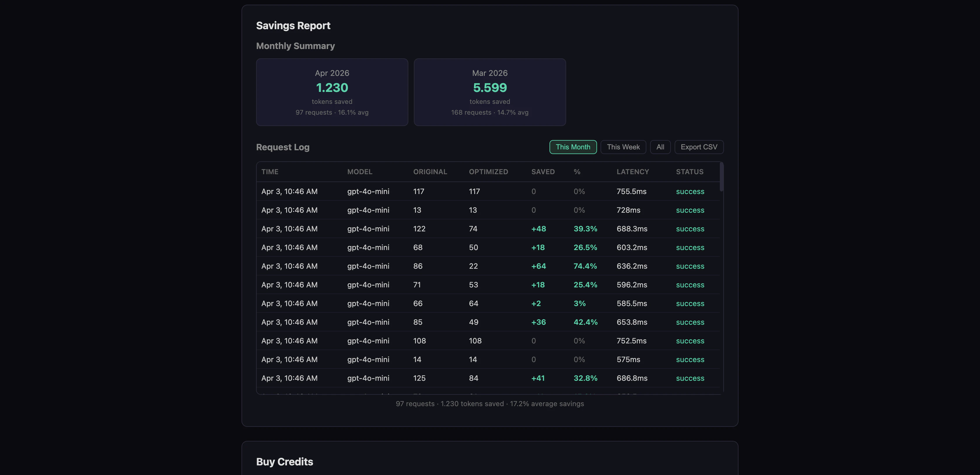Image resolution: width=980 pixels, height=475 pixels.
Task: Open the Apr 2026 summary card
Action: pos(332,92)
